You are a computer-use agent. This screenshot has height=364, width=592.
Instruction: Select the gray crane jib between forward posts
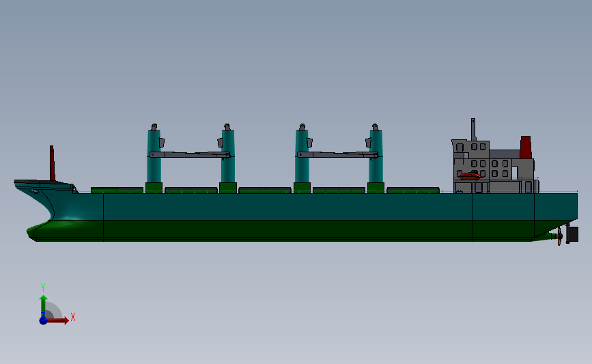tap(190, 154)
